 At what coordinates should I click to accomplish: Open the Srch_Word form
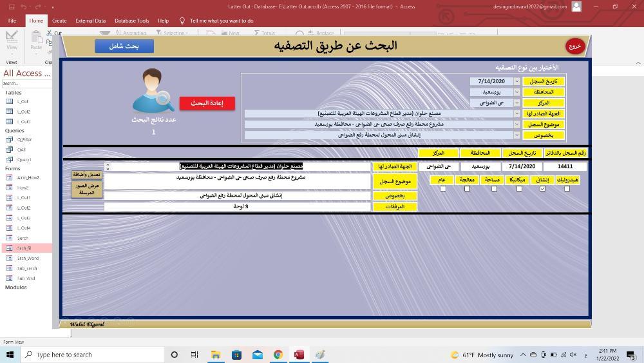click(x=28, y=258)
